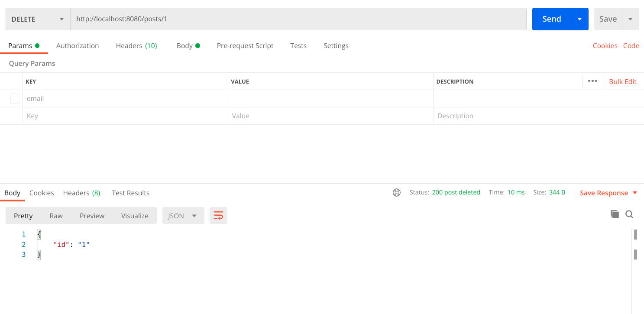Enable the email query param checkbox
The image size is (644, 314).
[15, 99]
